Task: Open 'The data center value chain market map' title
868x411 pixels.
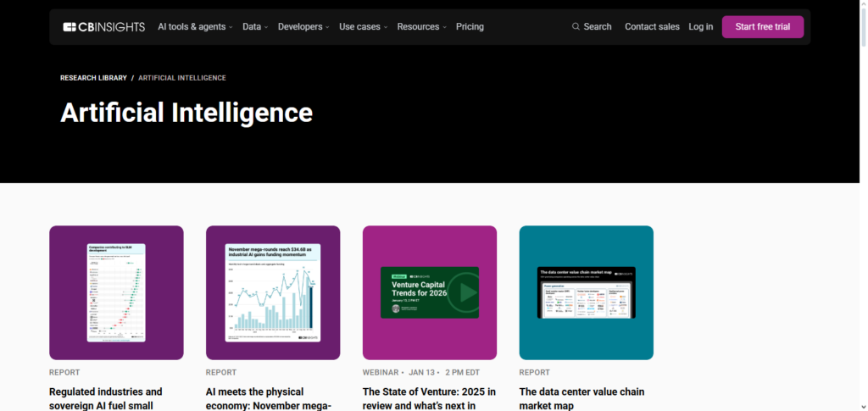Action: (581, 398)
